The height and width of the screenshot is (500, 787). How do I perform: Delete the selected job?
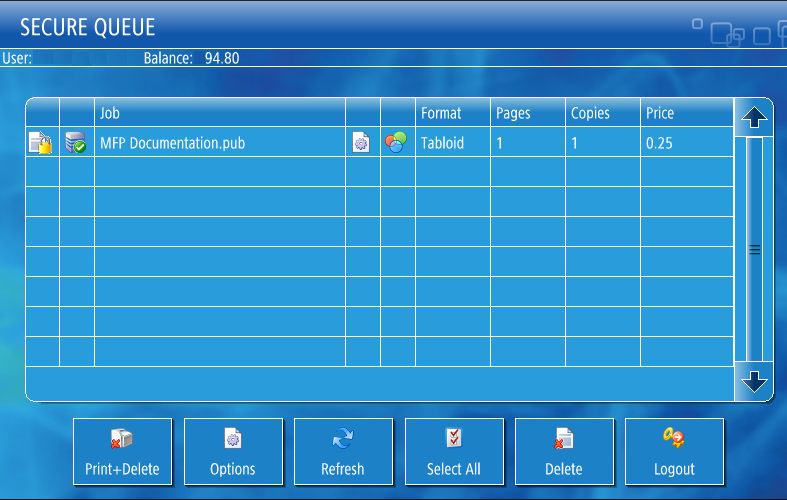(x=564, y=451)
